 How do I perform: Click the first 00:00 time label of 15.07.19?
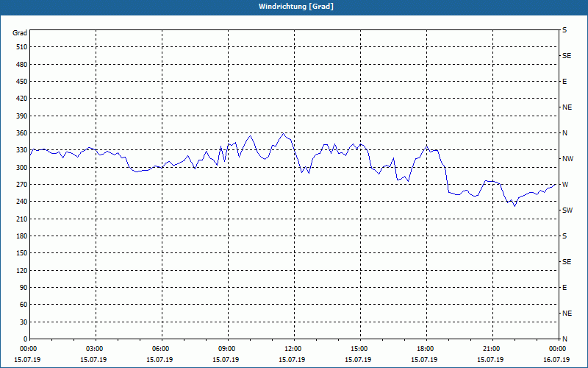click(x=28, y=349)
